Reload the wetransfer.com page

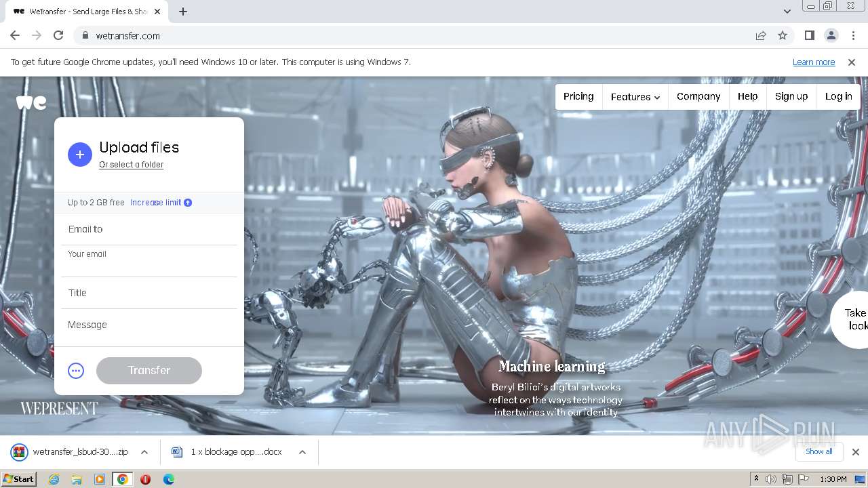tap(58, 35)
